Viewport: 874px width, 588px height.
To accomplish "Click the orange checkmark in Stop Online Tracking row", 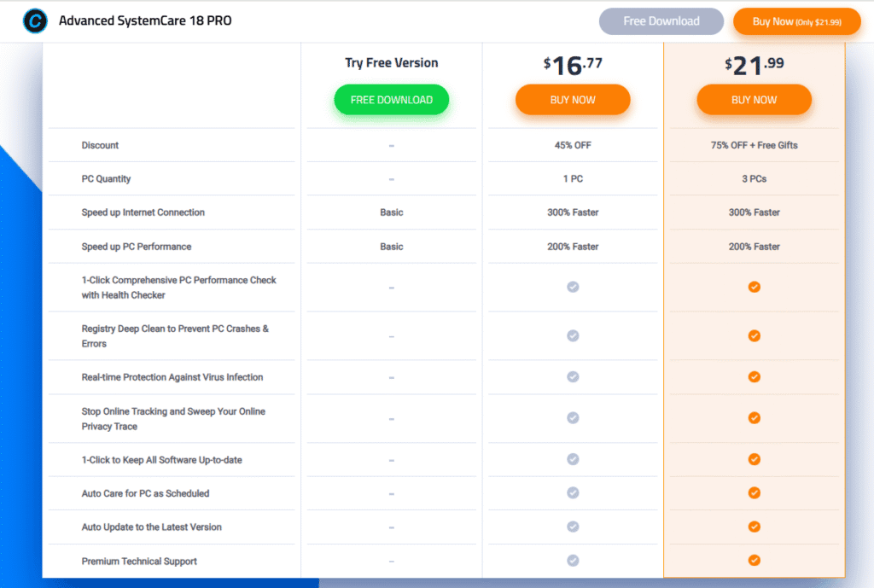I will point(755,418).
